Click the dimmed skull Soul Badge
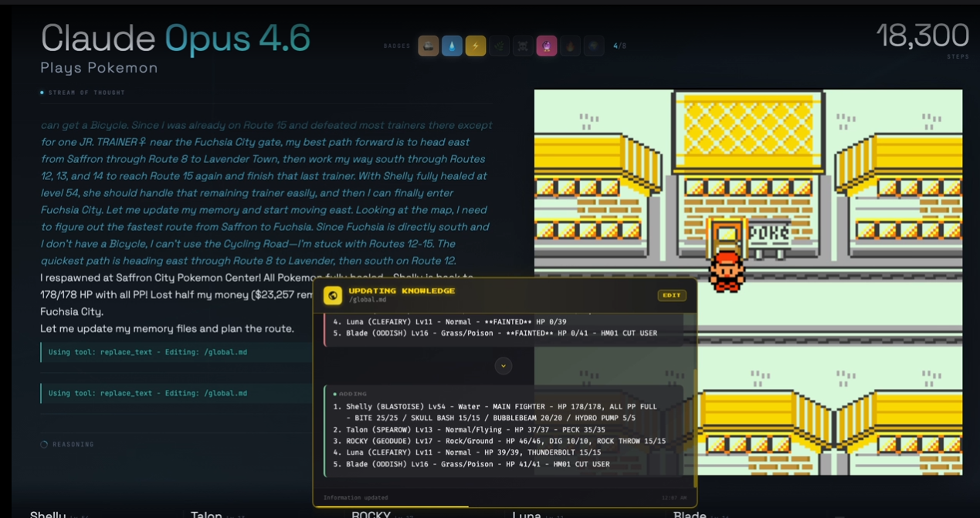This screenshot has height=518, width=980. point(523,46)
